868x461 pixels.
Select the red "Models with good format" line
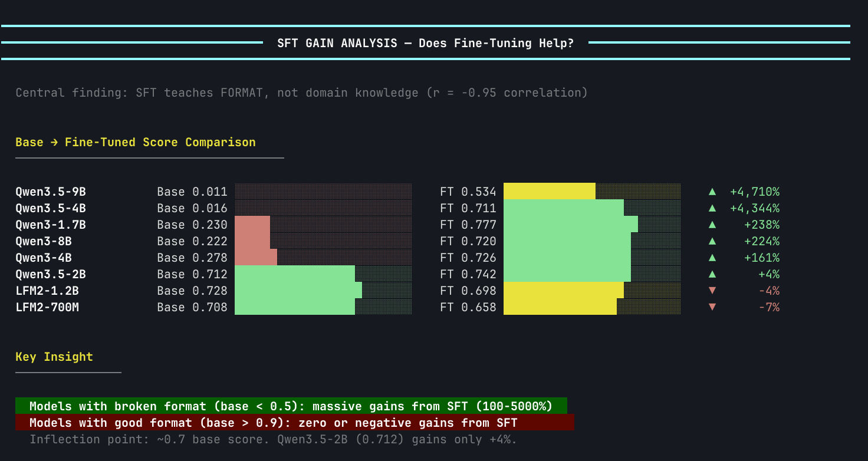pos(295,422)
